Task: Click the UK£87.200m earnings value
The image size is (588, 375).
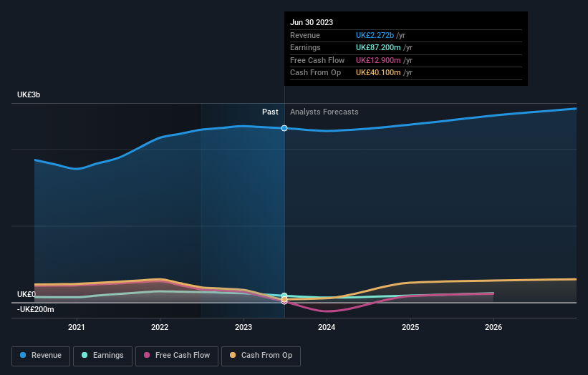Action: pos(378,47)
